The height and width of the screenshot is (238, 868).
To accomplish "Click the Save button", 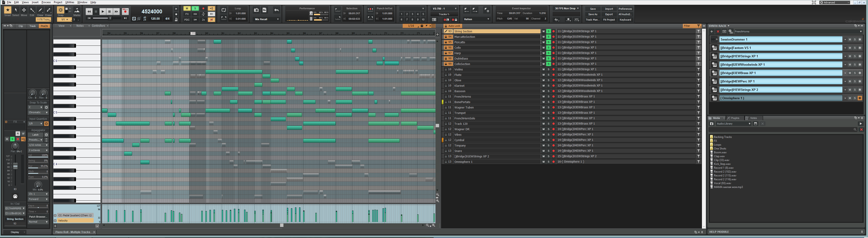I will pyautogui.click(x=593, y=9).
